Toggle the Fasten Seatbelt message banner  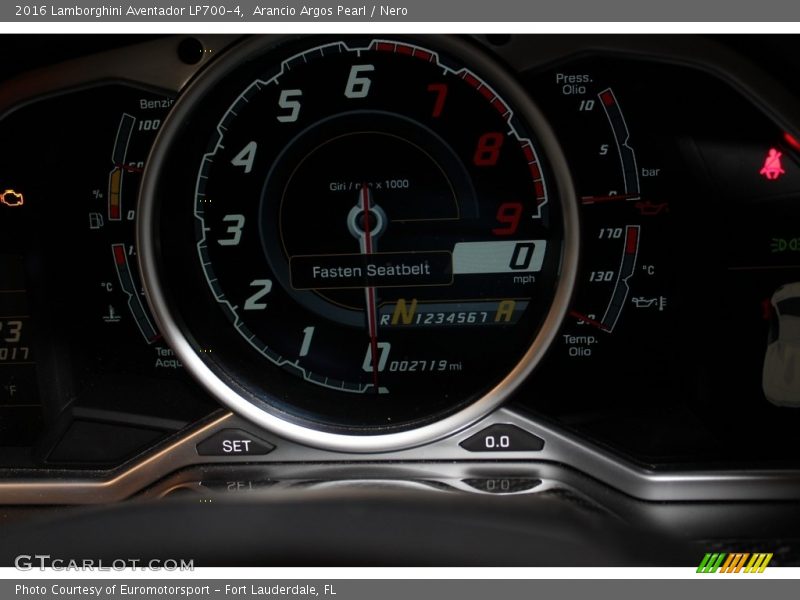371,268
